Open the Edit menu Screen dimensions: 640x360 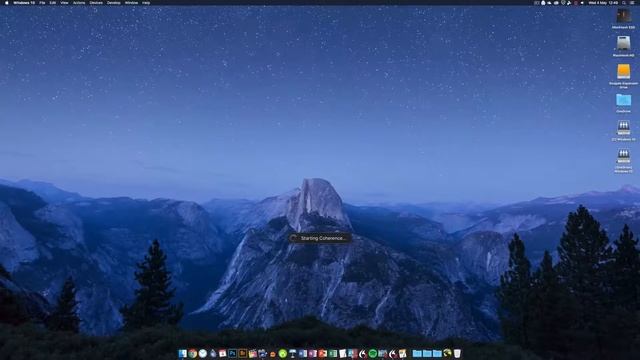[x=53, y=3]
